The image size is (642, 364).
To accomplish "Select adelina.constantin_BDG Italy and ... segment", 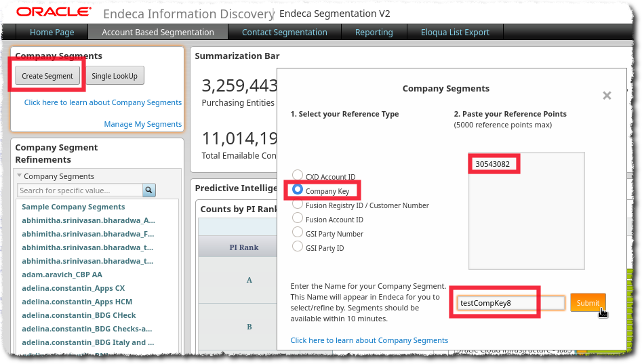I will 88,342.
